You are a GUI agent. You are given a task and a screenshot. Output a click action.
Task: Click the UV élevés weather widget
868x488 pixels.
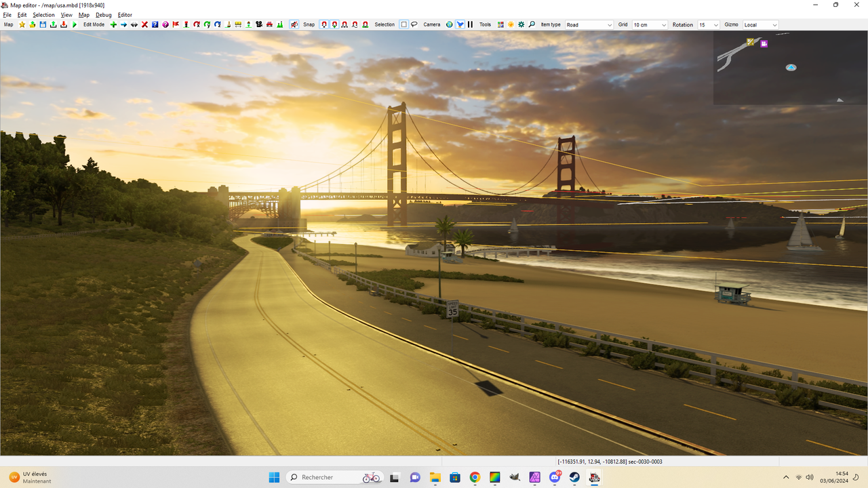click(x=31, y=477)
